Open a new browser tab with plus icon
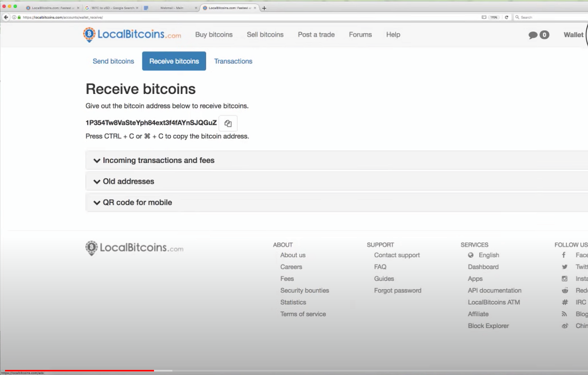Image resolution: width=588 pixels, height=375 pixels. click(x=264, y=8)
